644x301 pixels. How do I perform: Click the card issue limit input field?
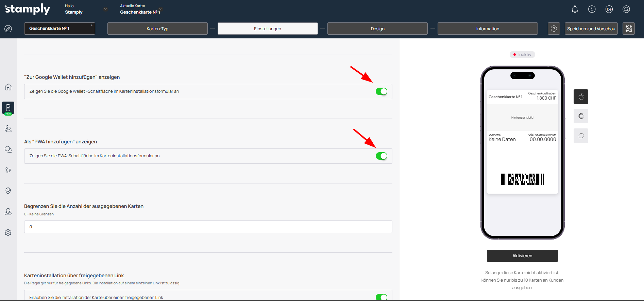coord(208,227)
